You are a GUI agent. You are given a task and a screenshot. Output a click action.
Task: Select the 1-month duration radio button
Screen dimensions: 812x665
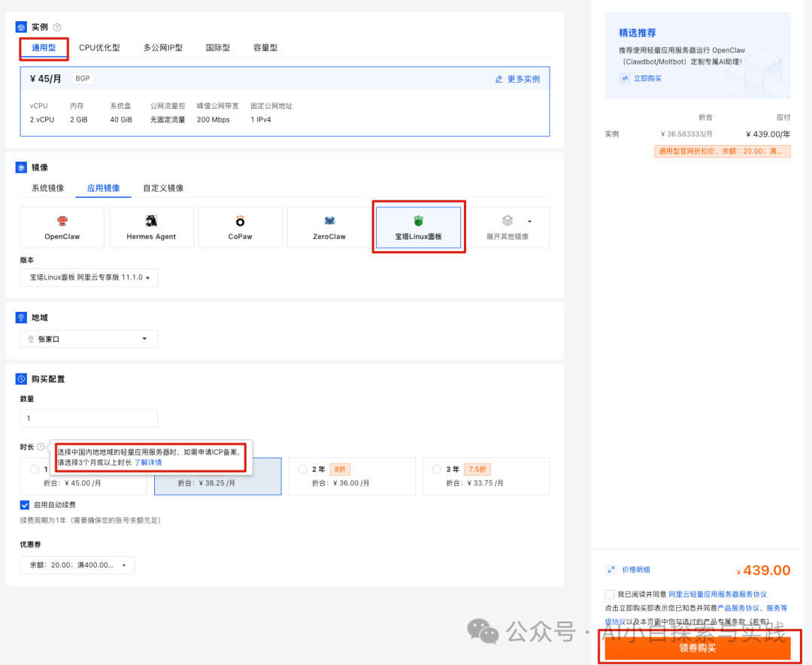(34, 470)
